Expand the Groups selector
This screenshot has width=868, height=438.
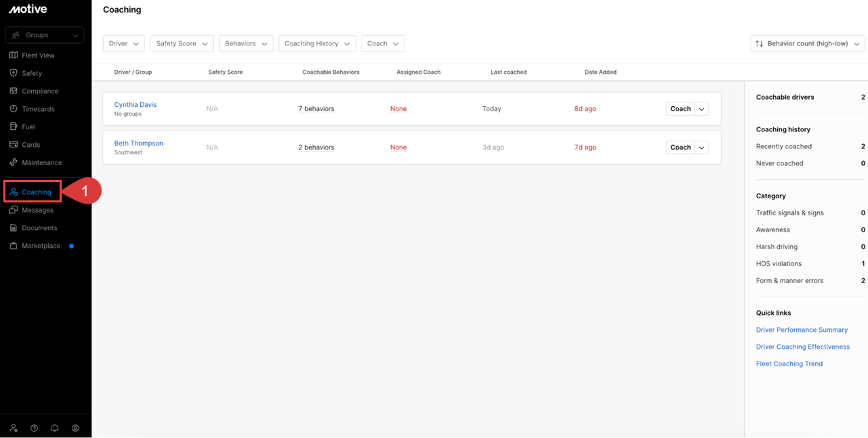click(x=45, y=35)
